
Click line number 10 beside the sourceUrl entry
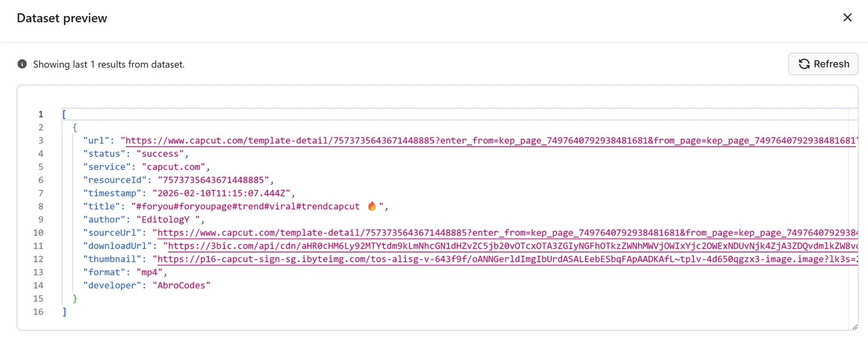pyautogui.click(x=39, y=233)
